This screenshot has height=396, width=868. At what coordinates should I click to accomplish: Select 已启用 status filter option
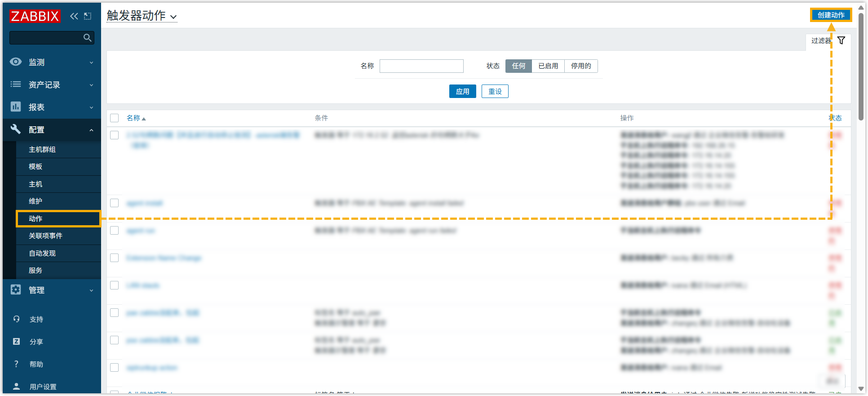(x=548, y=66)
